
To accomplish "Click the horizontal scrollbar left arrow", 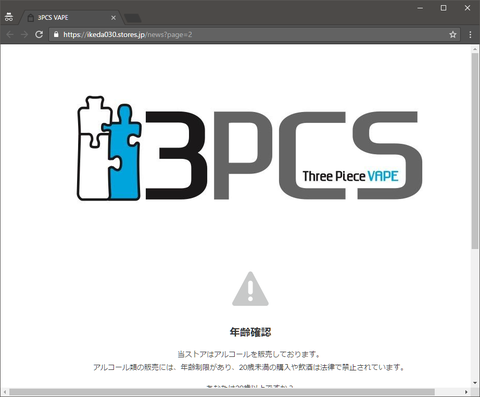I will (4, 392).
